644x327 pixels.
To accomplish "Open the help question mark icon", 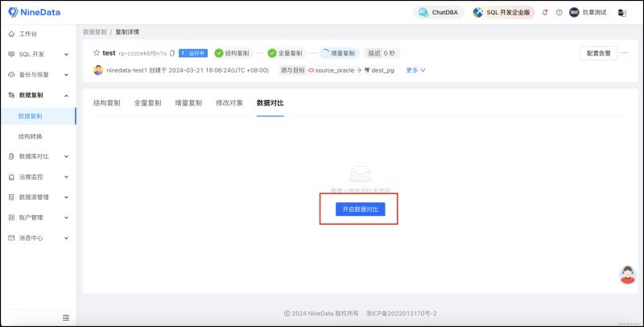I will pyautogui.click(x=559, y=12).
